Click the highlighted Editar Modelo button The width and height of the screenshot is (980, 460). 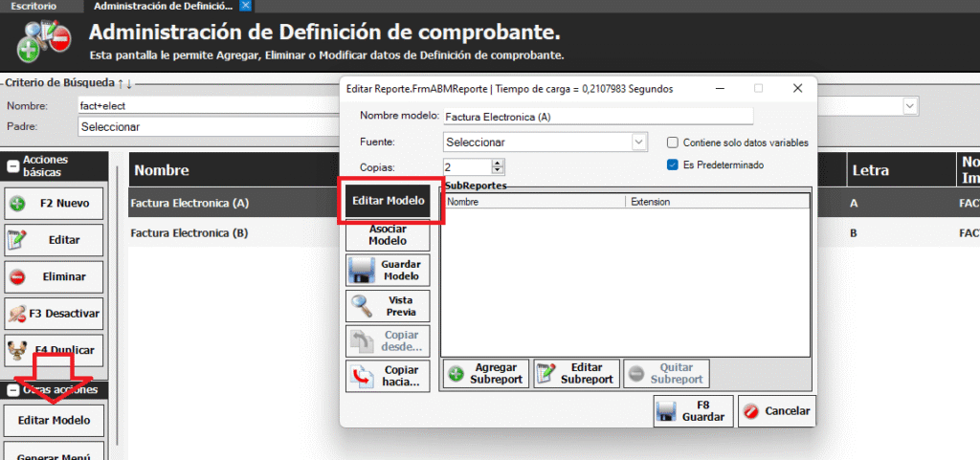pos(389,201)
